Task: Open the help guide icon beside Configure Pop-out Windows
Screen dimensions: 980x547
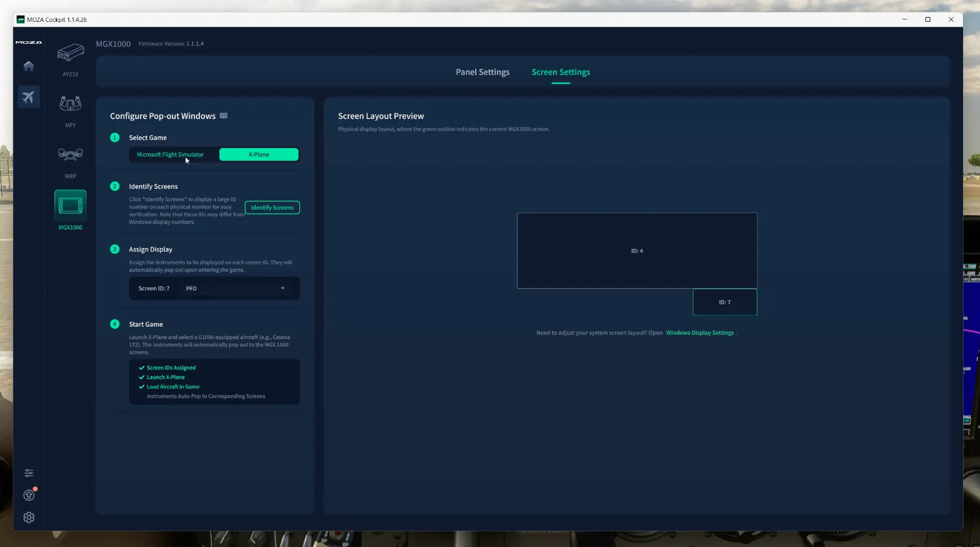Action: (x=224, y=116)
